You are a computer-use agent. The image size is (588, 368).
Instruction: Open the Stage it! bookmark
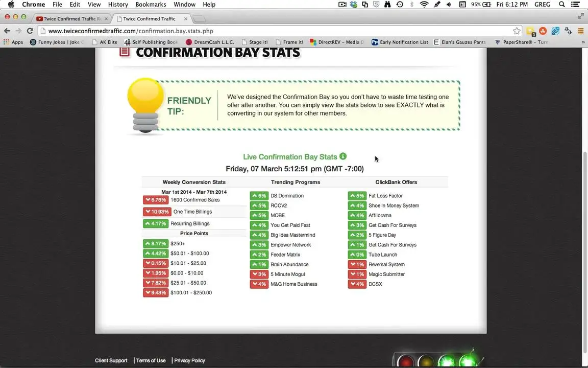tap(255, 42)
